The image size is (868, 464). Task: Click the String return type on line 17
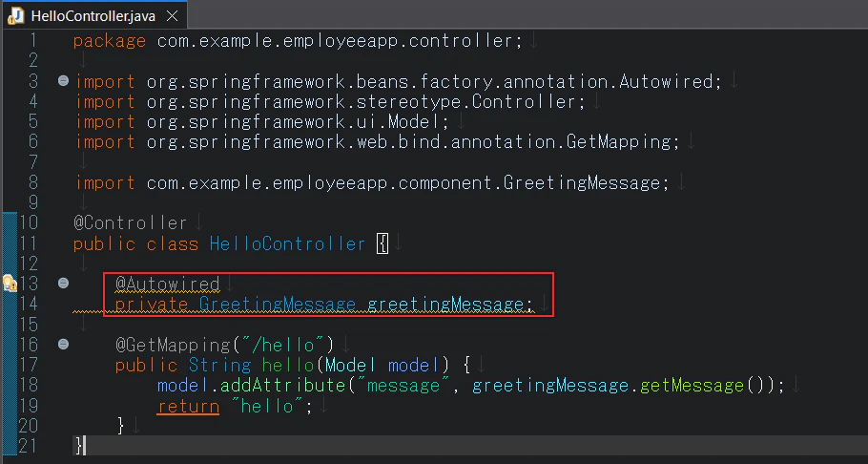click(x=219, y=365)
